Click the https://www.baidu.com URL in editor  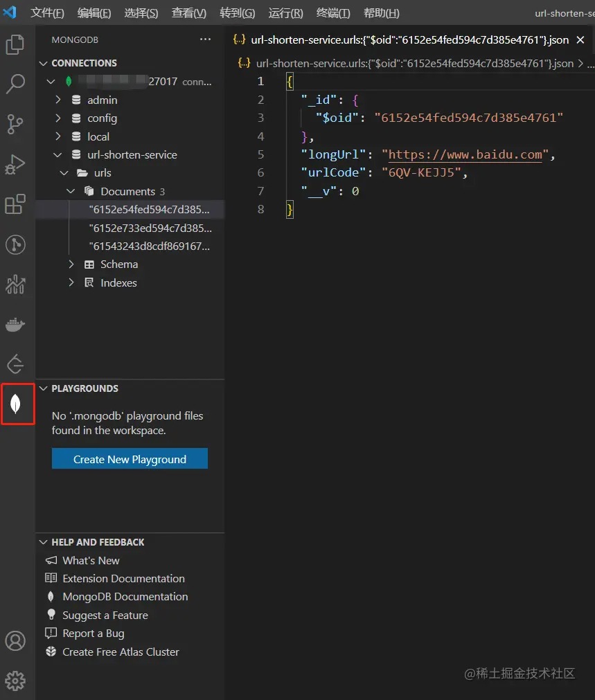(x=465, y=154)
